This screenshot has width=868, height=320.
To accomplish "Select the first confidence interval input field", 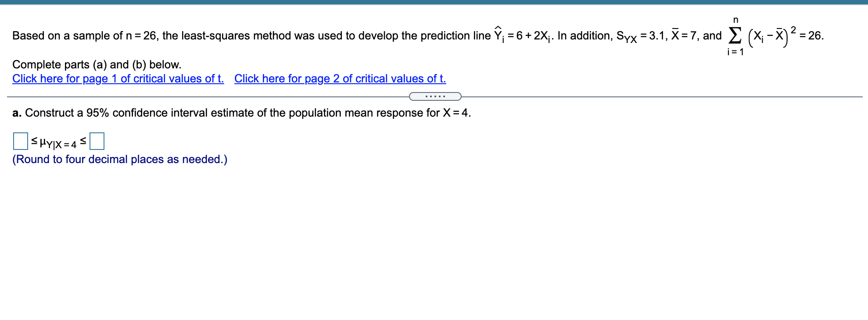I will (21, 141).
